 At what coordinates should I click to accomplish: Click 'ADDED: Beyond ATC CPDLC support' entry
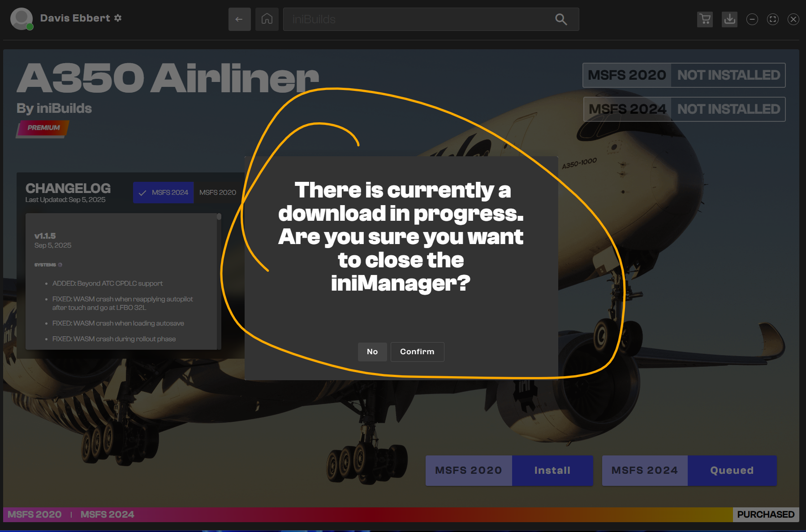(x=108, y=283)
